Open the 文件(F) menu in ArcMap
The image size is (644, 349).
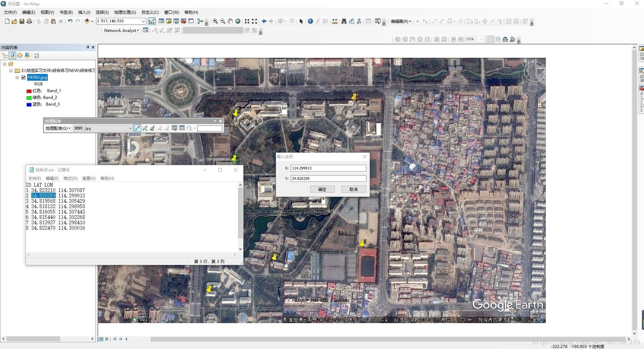click(10, 12)
